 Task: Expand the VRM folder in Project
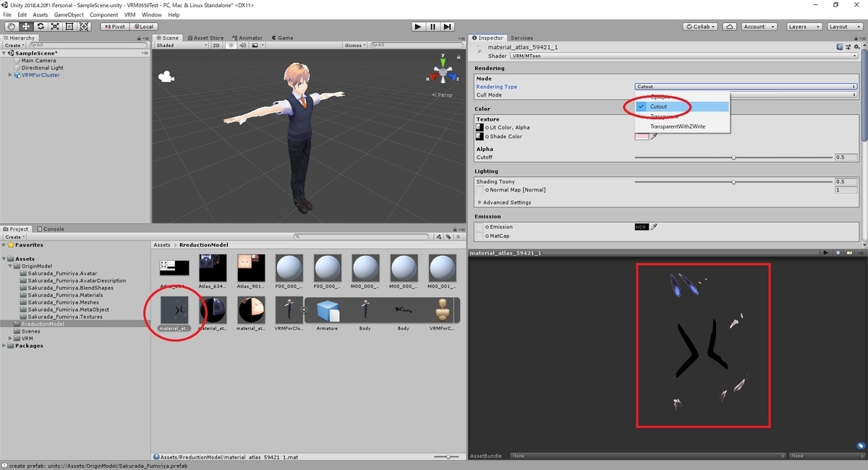pyautogui.click(x=10, y=338)
